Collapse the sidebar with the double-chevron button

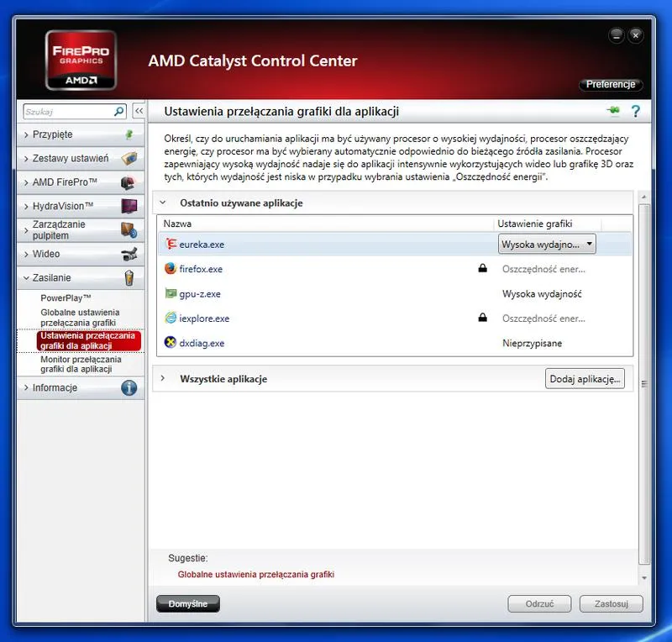coord(140,110)
